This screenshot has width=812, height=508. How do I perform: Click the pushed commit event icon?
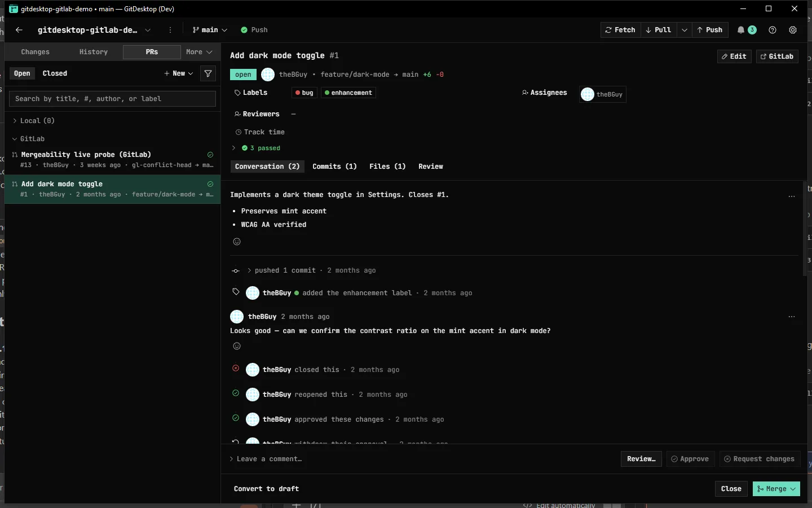236,271
